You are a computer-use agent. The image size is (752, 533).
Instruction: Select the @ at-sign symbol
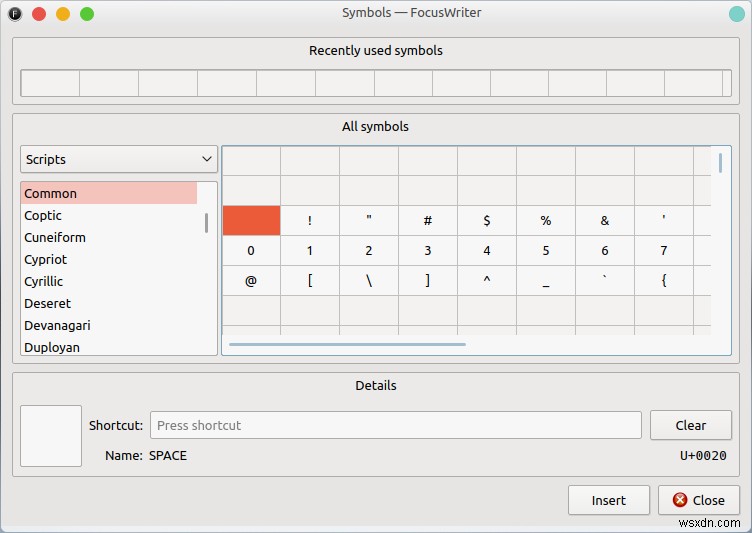pyautogui.click(x=251, y=281)
